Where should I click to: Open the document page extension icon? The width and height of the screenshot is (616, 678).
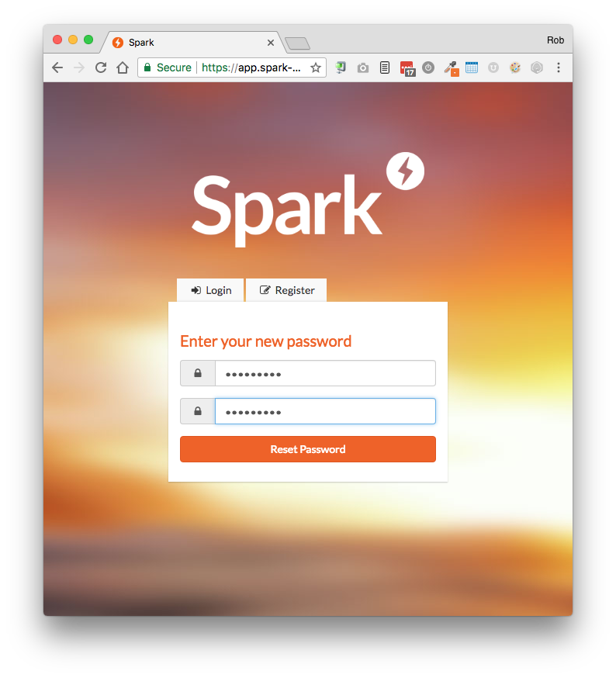(x=385, y=67)
